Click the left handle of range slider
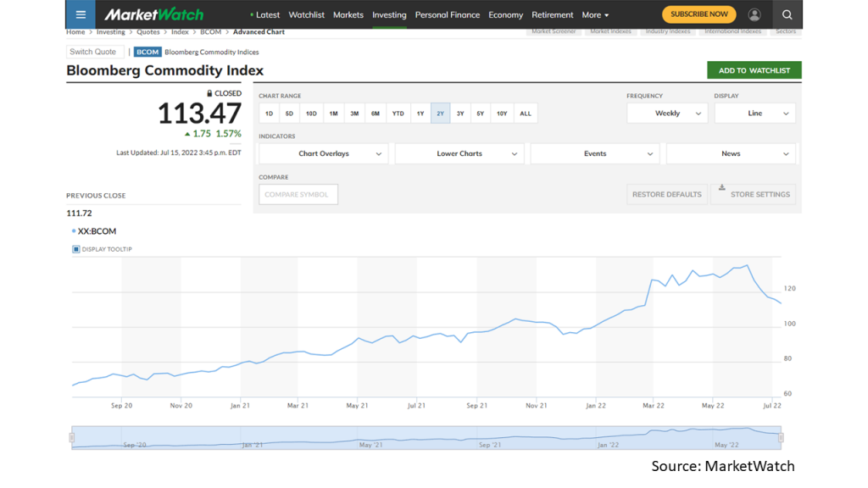Viewport: 868px width, 488px height. tap(71, 438)
